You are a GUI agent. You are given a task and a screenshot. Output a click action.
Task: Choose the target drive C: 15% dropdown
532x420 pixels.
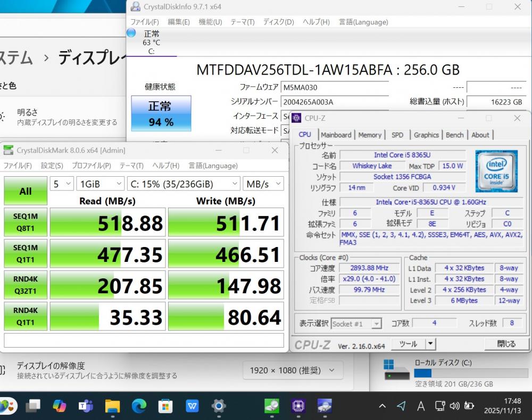[x=184, y=184]
